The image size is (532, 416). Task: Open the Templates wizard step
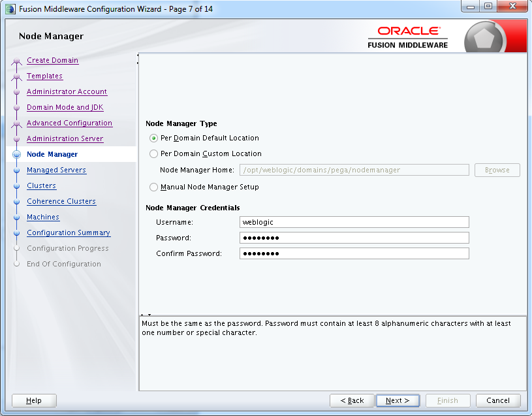(x=44, y=76)
